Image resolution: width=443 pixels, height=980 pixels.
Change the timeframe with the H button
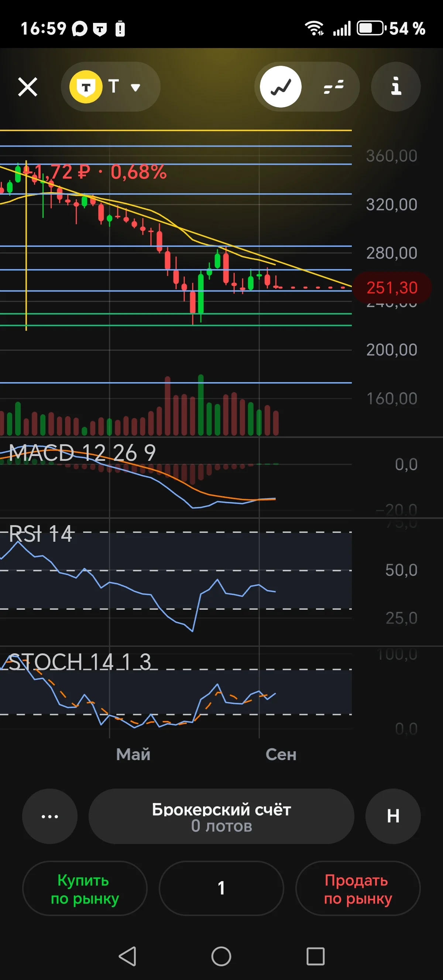393,816
